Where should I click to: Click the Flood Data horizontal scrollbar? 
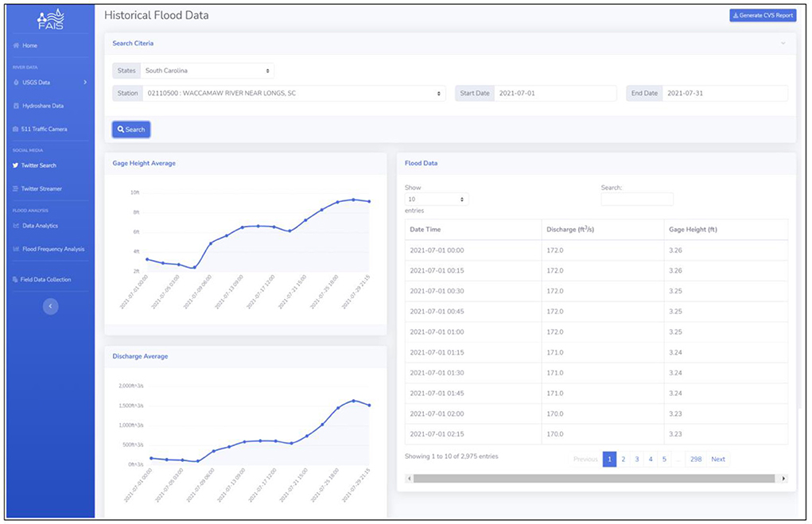(594, 479)
